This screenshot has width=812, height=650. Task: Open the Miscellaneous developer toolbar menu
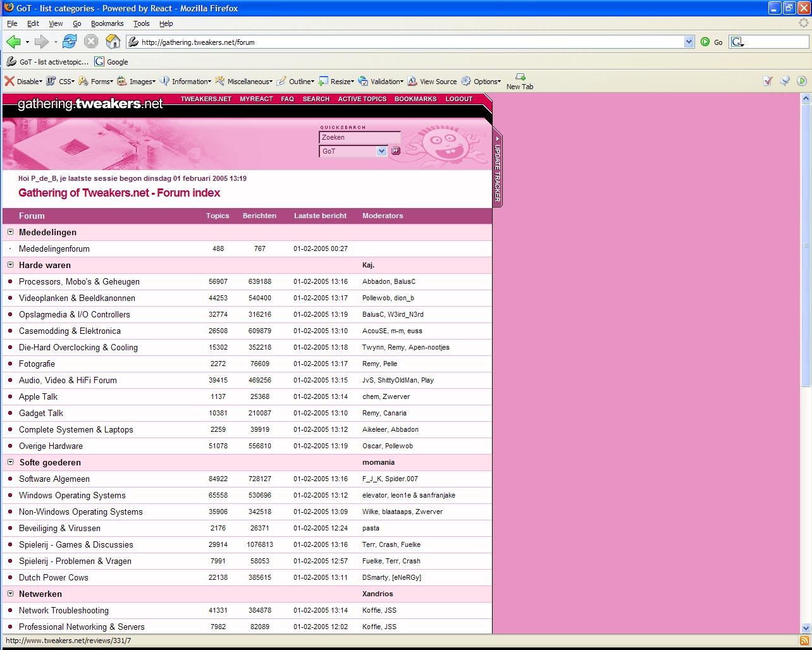[x=244, y=82]
